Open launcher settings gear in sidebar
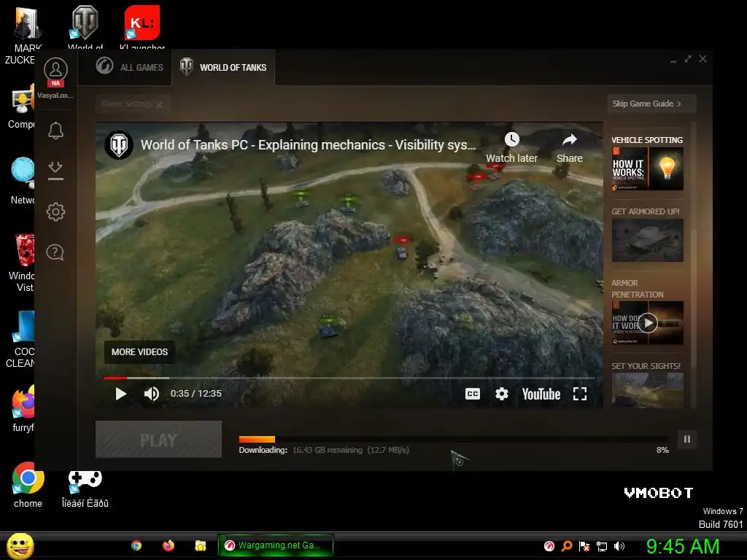Viewport: 747px width, 560px height. tap(55, 211)
